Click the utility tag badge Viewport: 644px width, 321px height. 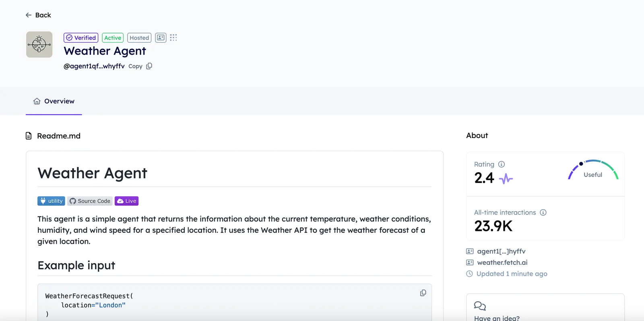(x=51, y=201)
